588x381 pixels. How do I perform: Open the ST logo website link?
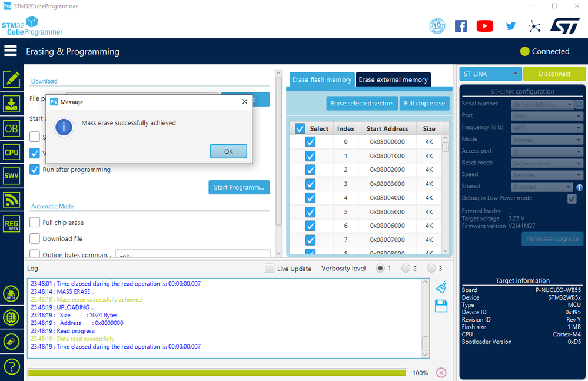pos(565,26)
